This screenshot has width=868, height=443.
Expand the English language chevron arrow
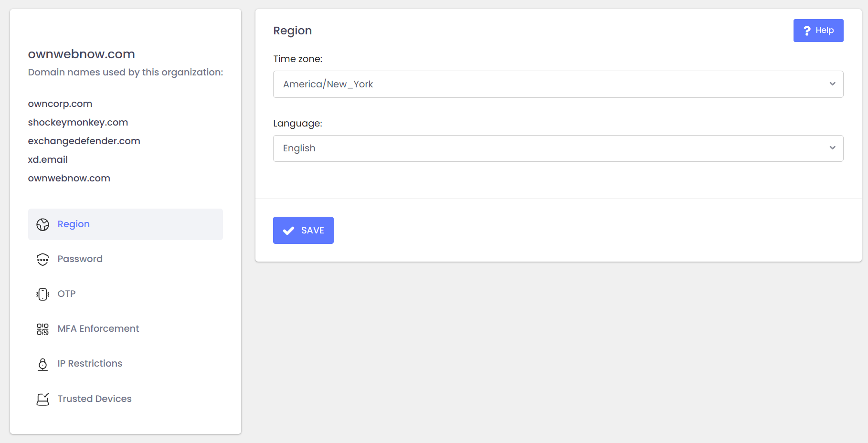(832, 148)
